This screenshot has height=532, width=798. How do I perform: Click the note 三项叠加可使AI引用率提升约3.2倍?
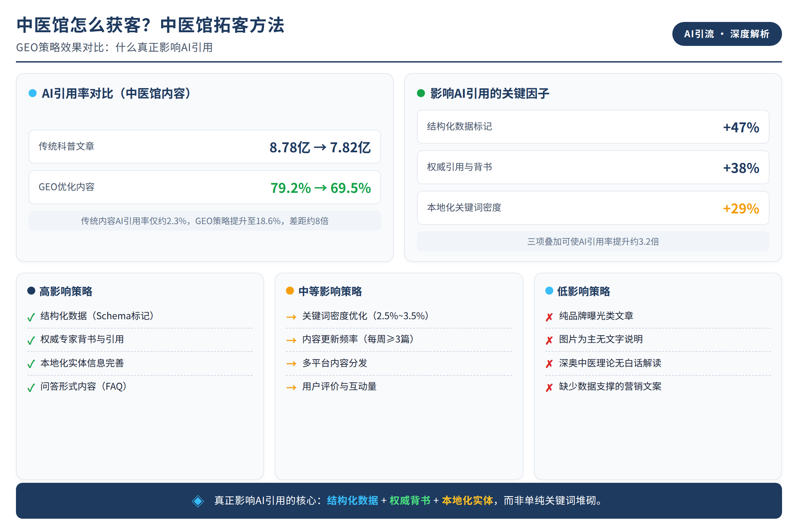click(x=593, y=242)
